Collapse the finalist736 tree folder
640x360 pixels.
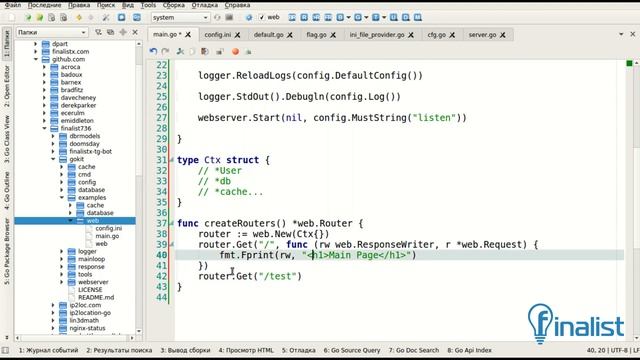[x=44, y=128]
